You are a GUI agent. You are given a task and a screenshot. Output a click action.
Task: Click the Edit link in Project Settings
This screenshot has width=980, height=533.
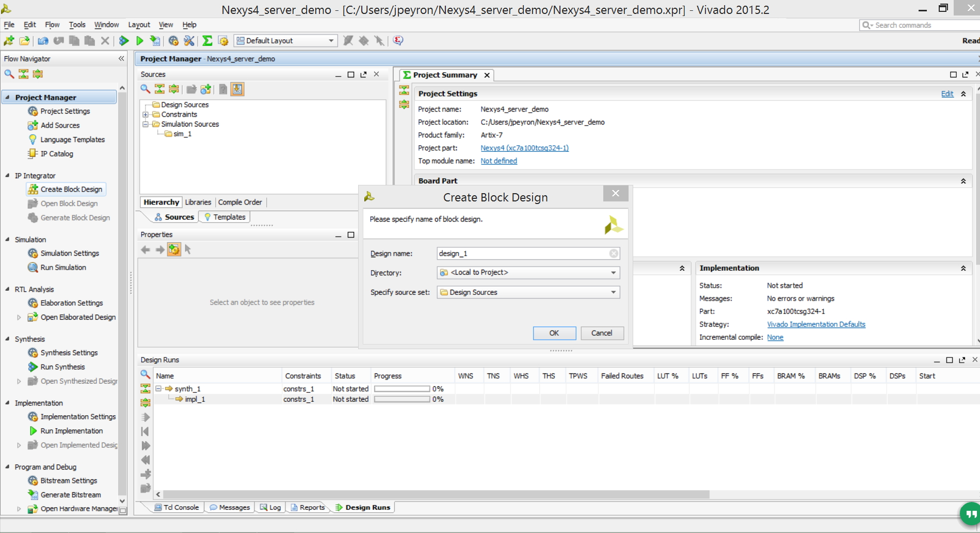coord(947,94)
